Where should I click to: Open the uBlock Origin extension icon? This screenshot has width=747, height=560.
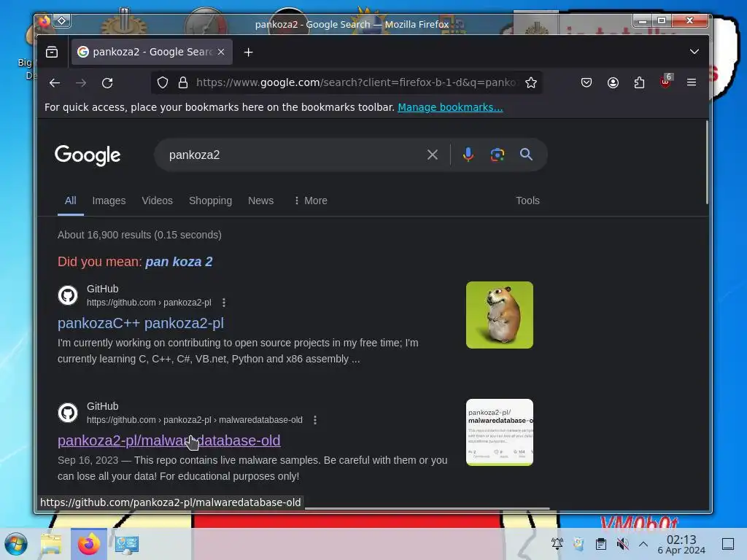[665, 82]
